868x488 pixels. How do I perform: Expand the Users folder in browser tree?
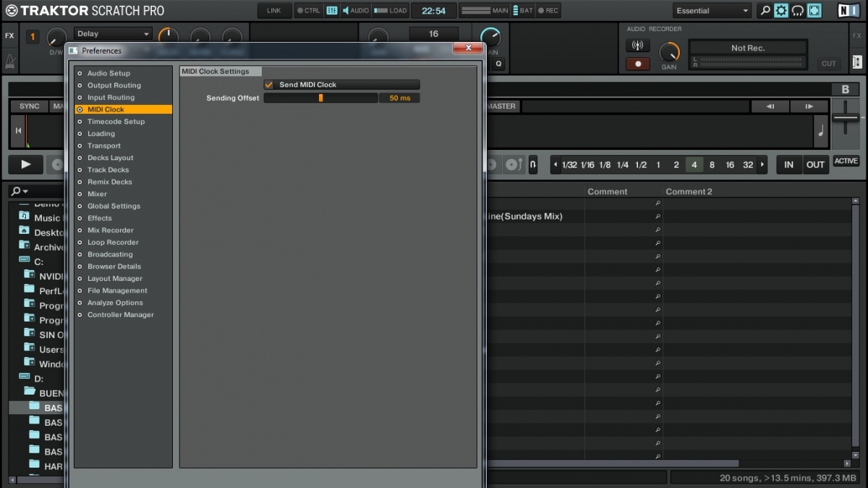(x=29, y=348)
